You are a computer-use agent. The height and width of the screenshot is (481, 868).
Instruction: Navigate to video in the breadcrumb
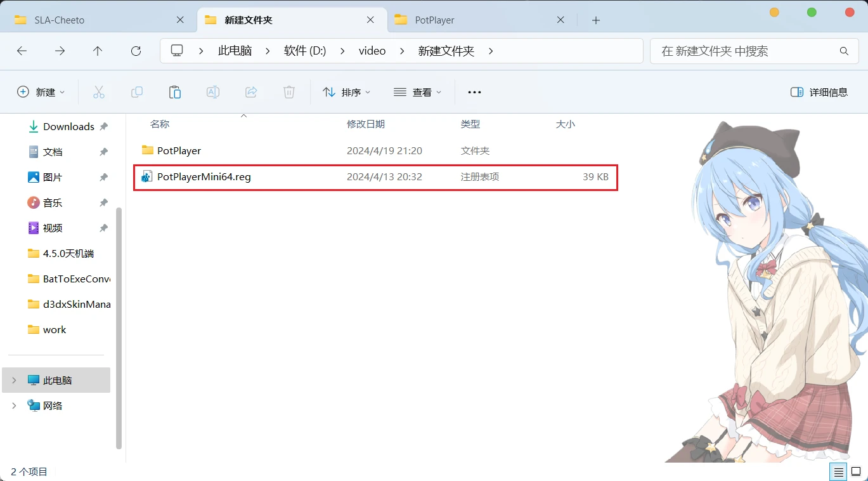pyautogui.click(x=372, y=51)
